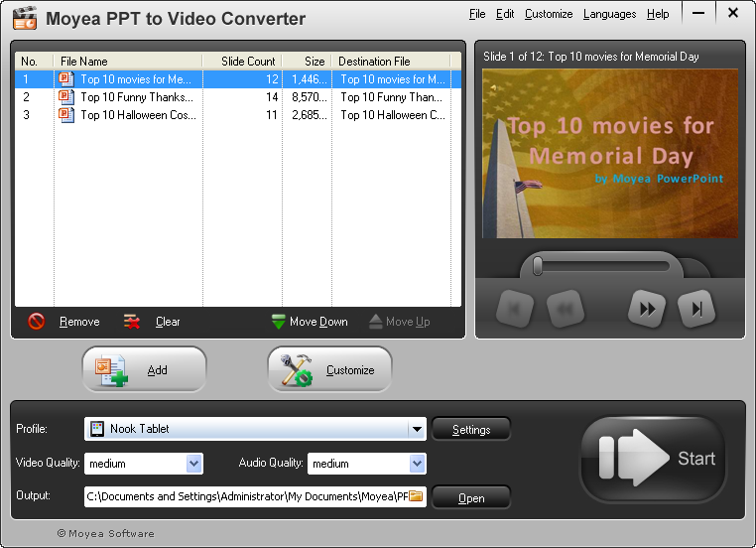Browse output folder via the folder icon
Screen dimensions: 756x548
[416, 496]
